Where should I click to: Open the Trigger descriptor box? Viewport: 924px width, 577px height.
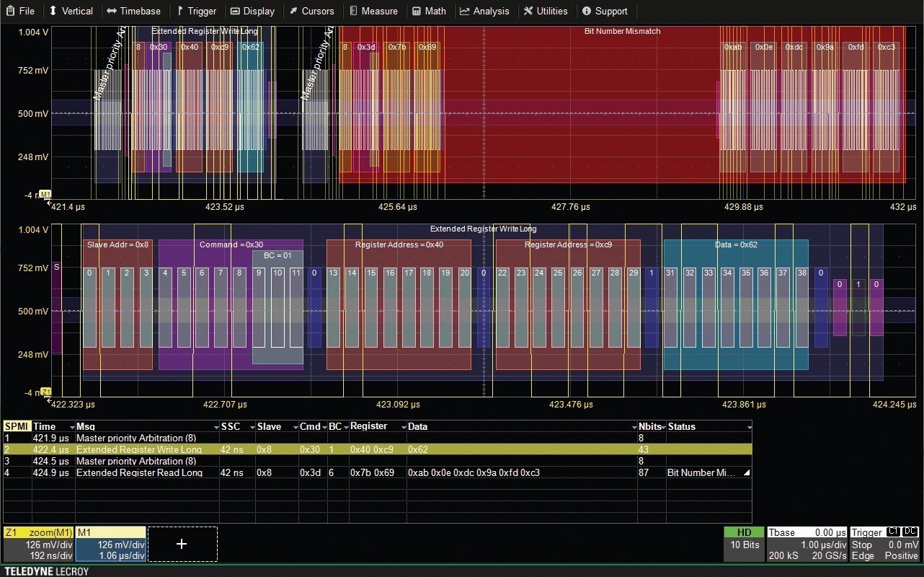pyautogui.click(x=884, y=544)
